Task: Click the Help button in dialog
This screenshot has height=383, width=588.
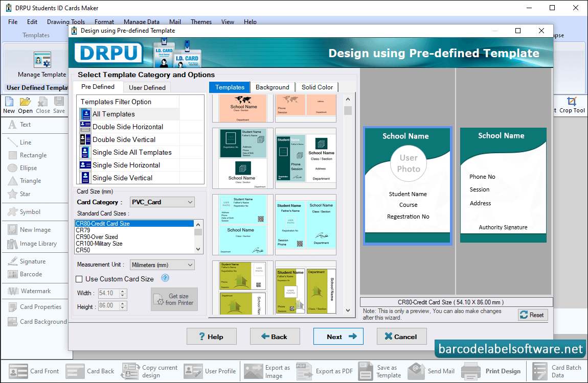Action: point(212,337)
